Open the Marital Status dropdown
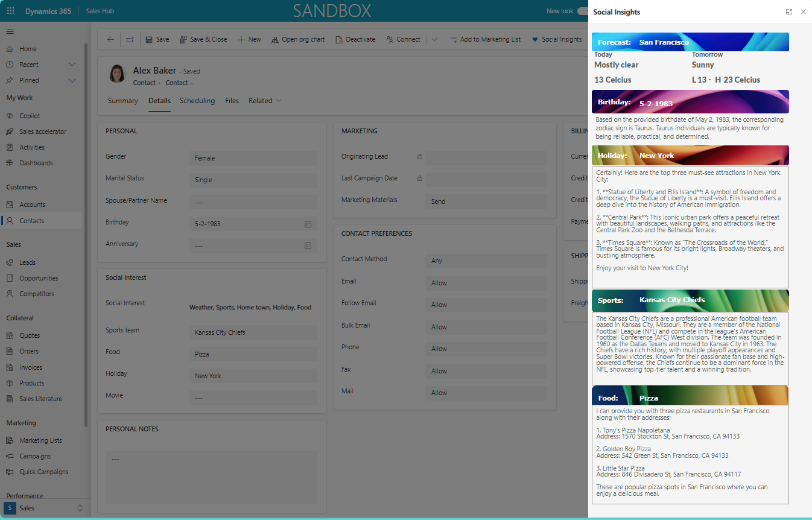This screenshot has height=520, width=812. pos(253,180)
